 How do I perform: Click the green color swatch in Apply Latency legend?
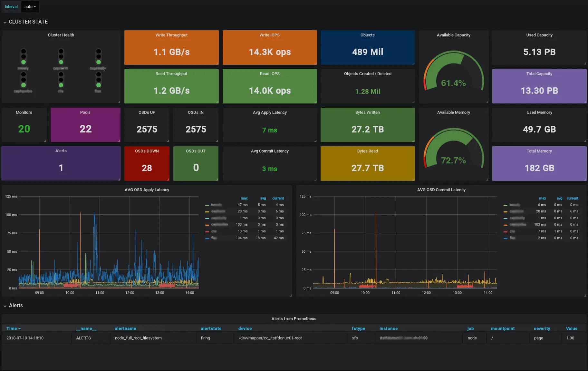[207, 205]
